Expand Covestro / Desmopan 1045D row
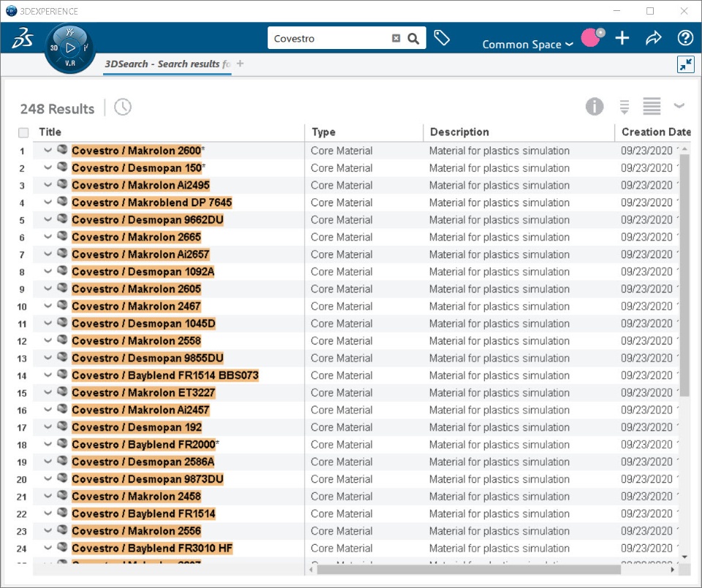702x588 pixels. click(48, 323)
